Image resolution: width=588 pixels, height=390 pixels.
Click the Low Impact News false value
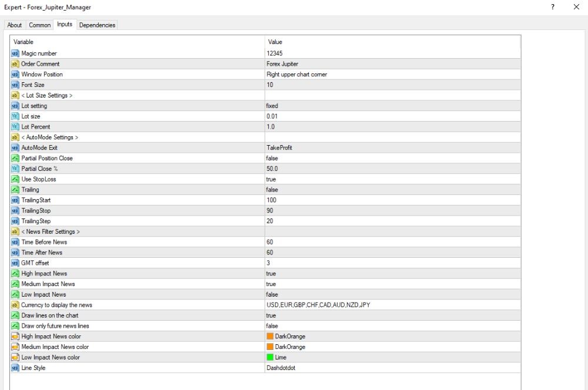[272, 295]
